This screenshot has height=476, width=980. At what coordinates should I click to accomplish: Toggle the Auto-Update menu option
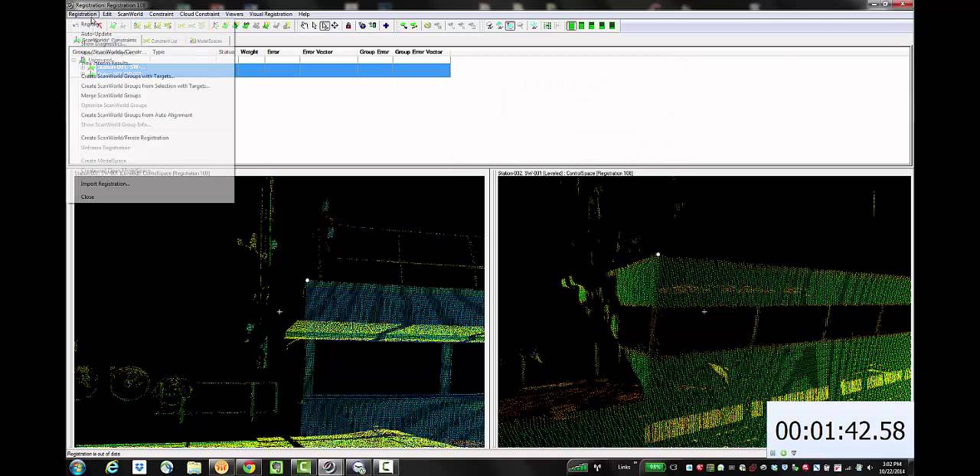96,34
